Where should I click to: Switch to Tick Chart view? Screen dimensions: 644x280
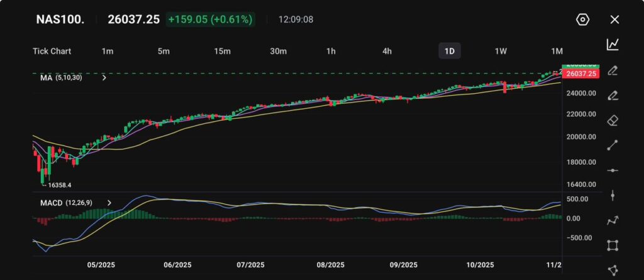[52, 51]
